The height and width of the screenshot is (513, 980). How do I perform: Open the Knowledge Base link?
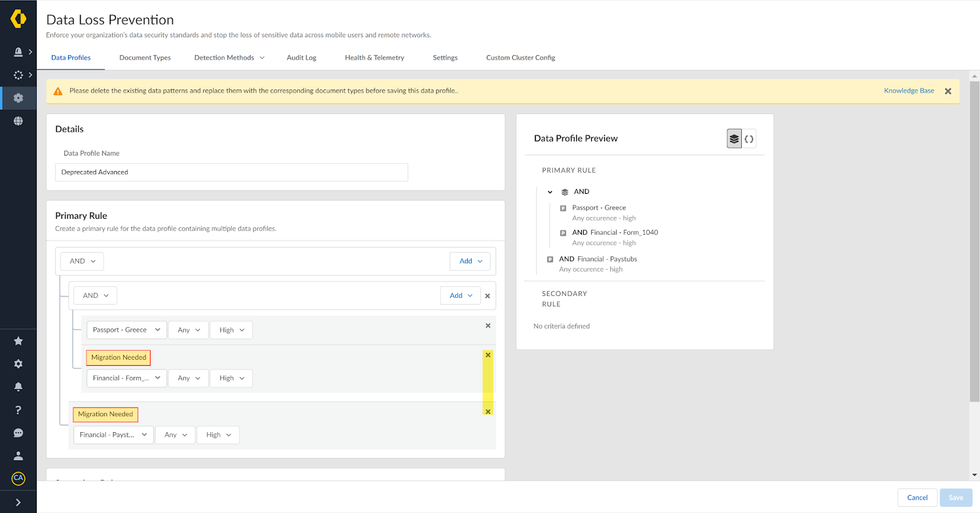(x=908, y=91)
